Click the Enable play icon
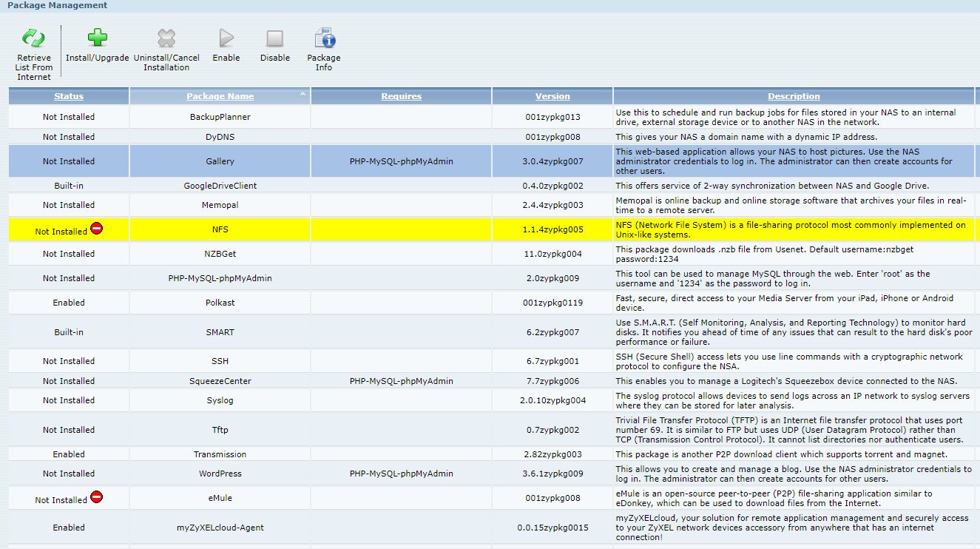This screenshot has height=549, width=980. click(x=226, y=38)
